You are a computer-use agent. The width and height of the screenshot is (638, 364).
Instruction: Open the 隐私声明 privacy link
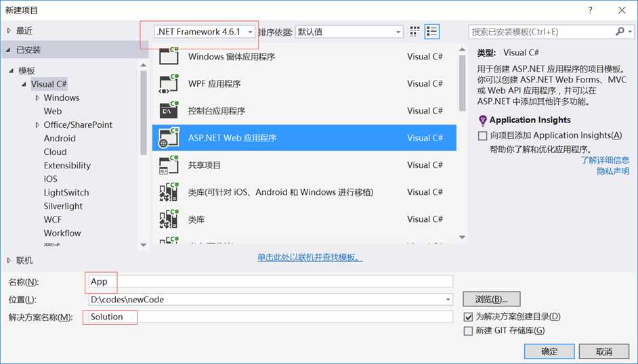coord(613,171)
